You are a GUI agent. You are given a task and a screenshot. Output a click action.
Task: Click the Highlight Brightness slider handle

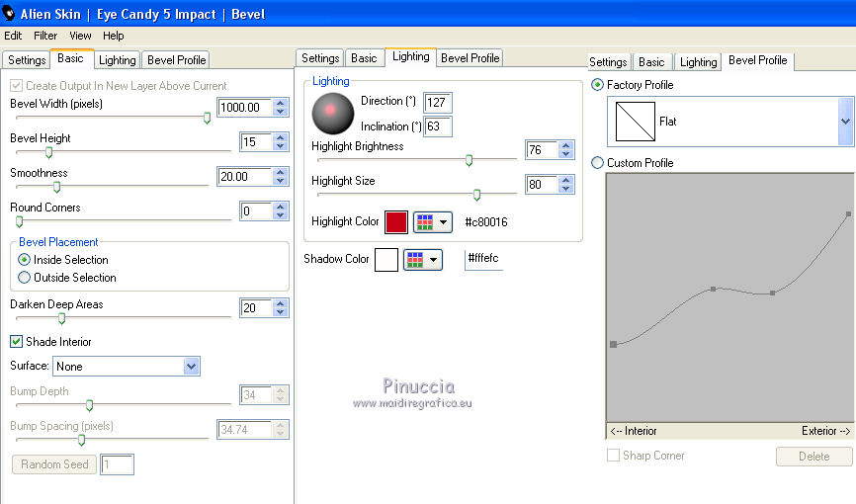pos(469,160)
